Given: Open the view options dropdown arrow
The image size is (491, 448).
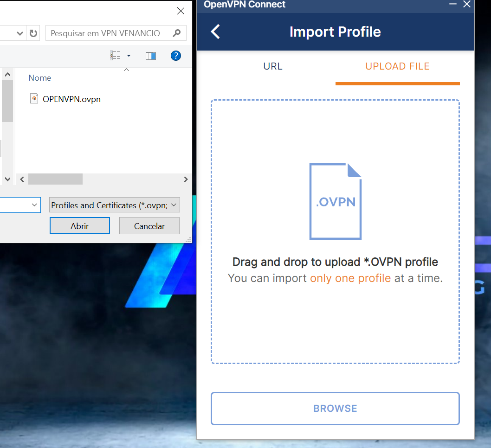Looking at the screenshot, I should pyautogui.click(x=129, y=56).
